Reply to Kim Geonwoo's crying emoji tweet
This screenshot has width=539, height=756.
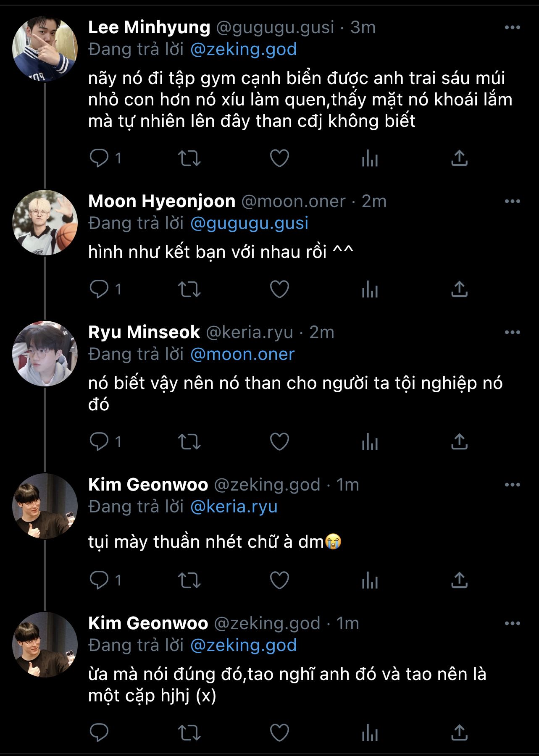100,580
